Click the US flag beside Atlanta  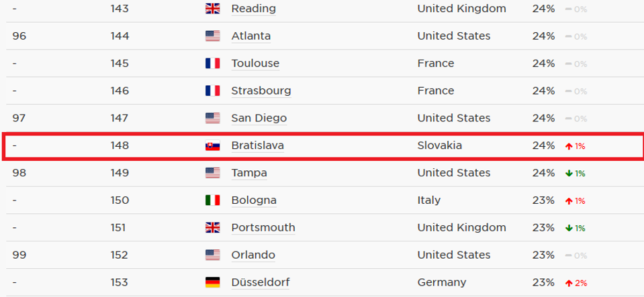click(212, 36)
